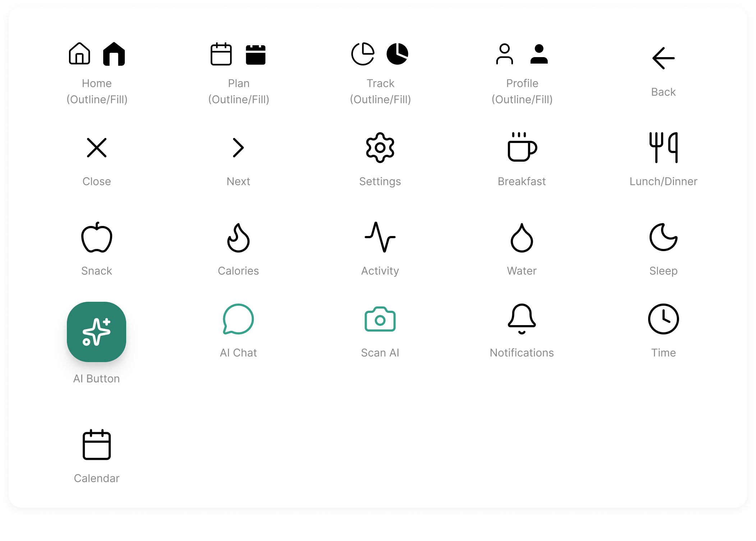Select the filled Plan calendar icon
Screen dimensions: 756x541
coord(256,55)
